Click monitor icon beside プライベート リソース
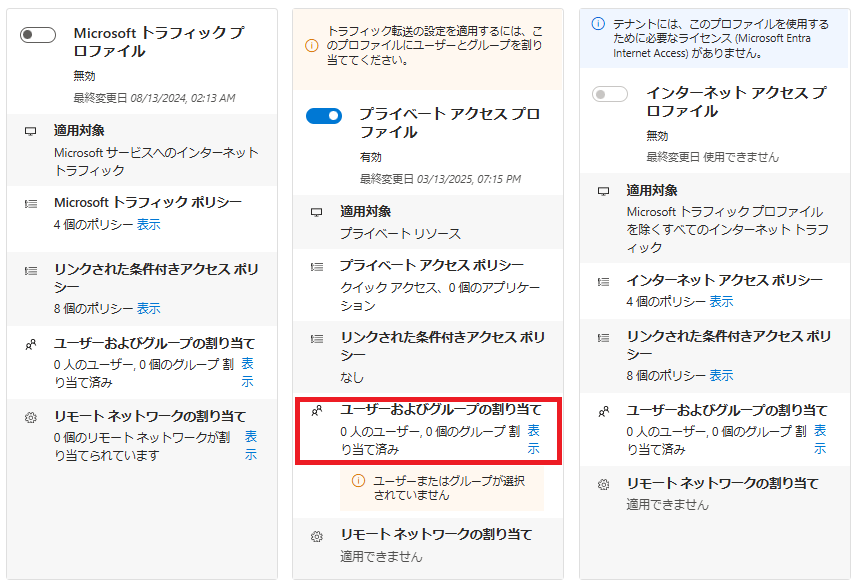This screenshot has height=586, width=859. click(317, 212)
